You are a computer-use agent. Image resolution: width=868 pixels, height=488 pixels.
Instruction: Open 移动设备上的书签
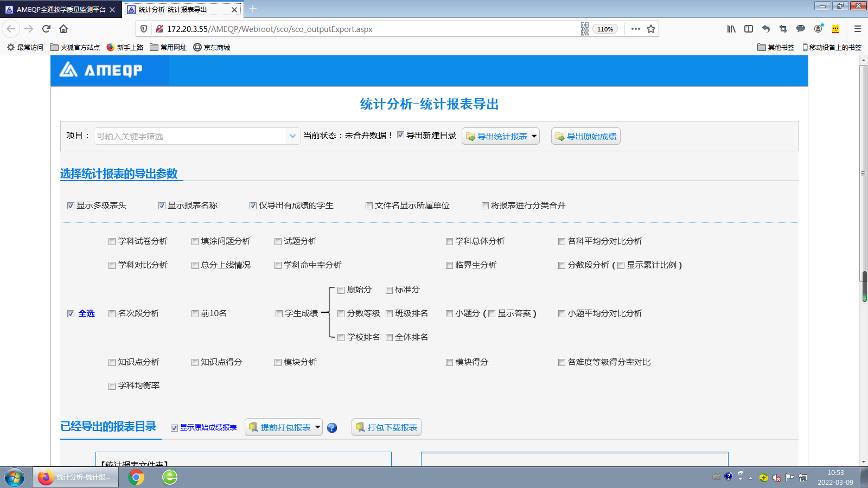click(x=832, y=47)
